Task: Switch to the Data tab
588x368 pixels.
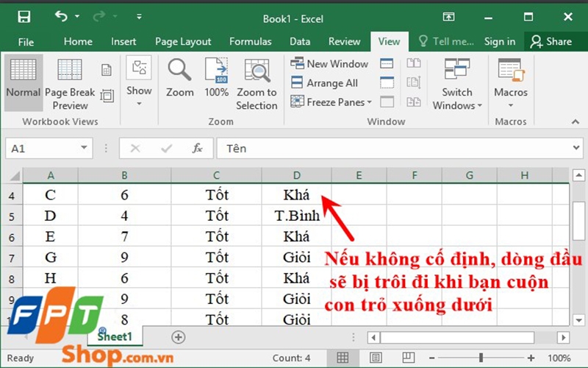Action: [300, 41]
